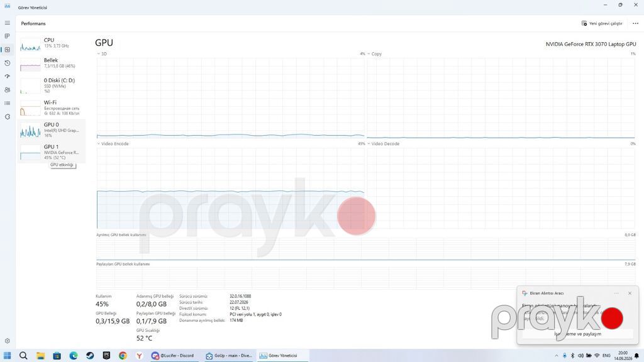Open the Users page icon
644x362 pixels.
coord(8,90)
